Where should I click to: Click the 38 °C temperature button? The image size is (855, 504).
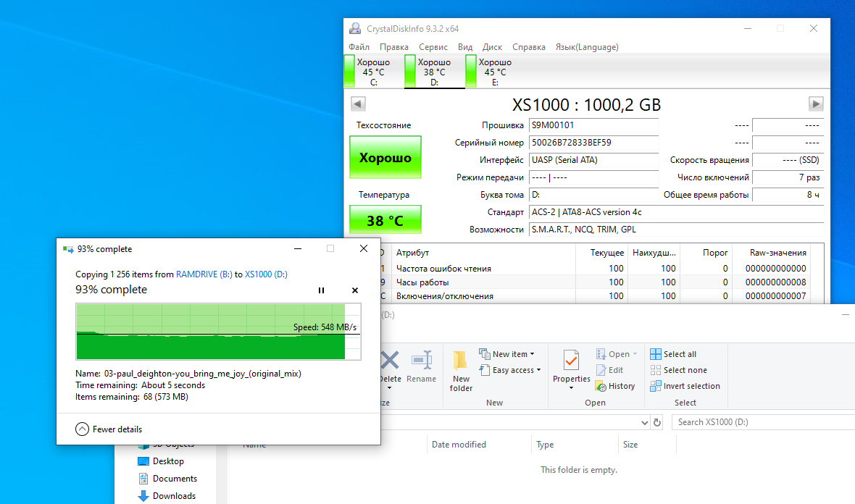tap(385, 220)
